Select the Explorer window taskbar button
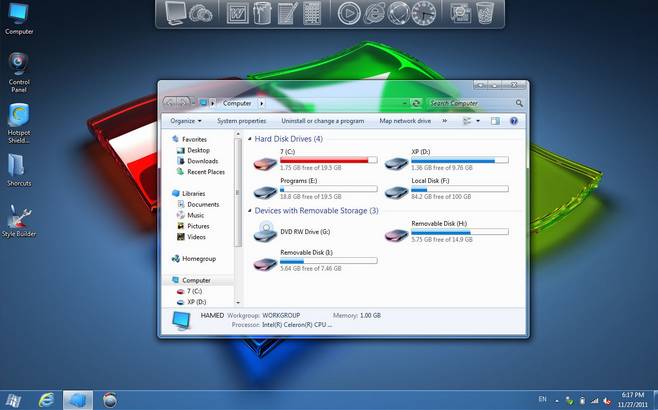Viewport: 658px width, 410px height. click(x=78, y=400)
